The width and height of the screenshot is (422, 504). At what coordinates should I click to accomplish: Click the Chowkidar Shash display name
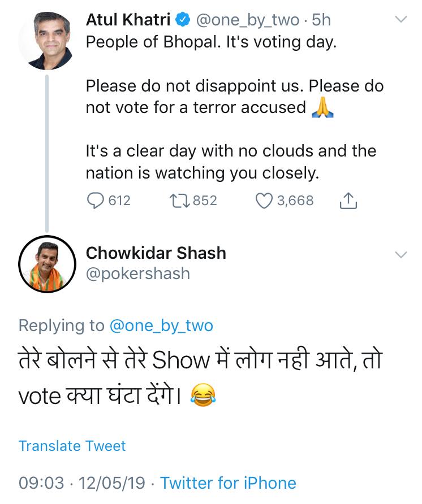(156, 253)
